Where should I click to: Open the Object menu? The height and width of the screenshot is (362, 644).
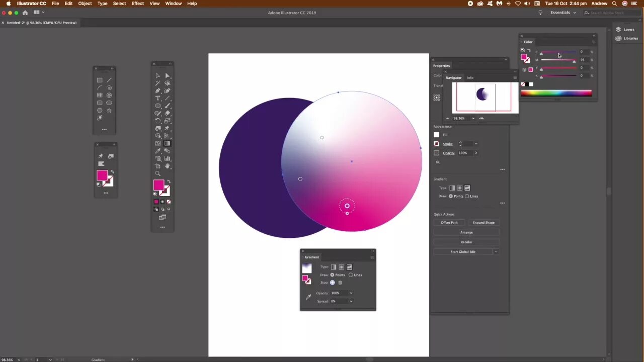[x=85, y=4]
